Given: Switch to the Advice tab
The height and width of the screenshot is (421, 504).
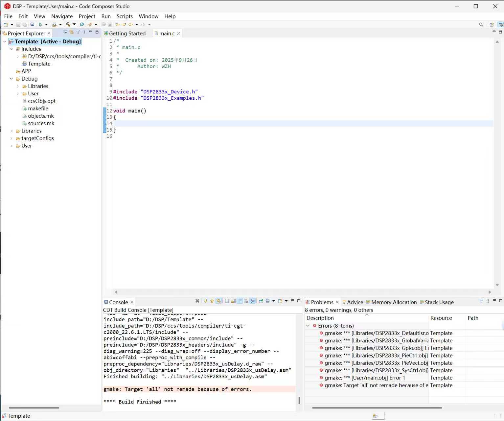Looking at the screenshot, I should pyautogui.click(x=353, y=302).
